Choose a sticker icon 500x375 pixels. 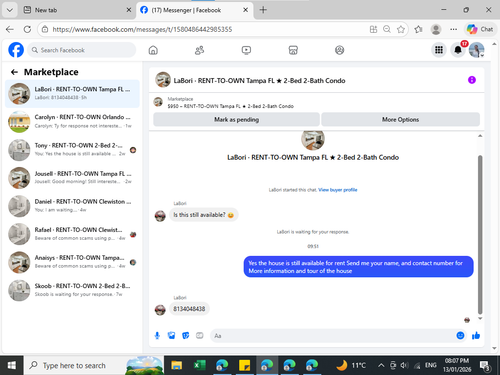186,335
